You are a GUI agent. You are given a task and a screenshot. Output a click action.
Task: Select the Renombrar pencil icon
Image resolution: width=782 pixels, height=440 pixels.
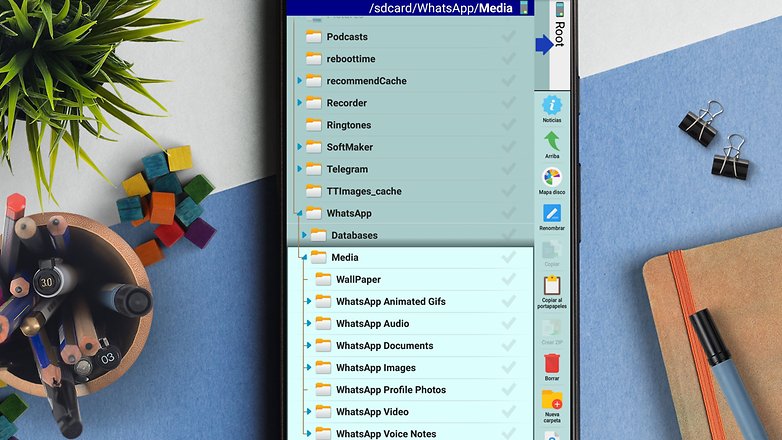point(552,214)
